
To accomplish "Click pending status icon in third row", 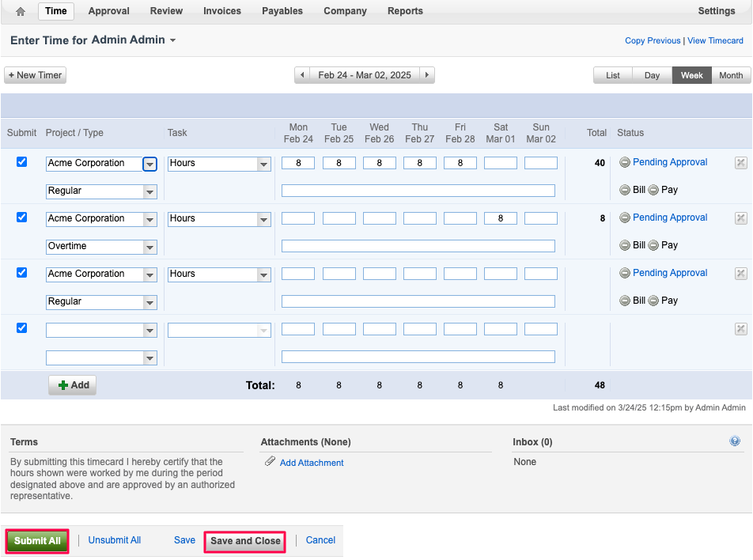I will [625, 273].
